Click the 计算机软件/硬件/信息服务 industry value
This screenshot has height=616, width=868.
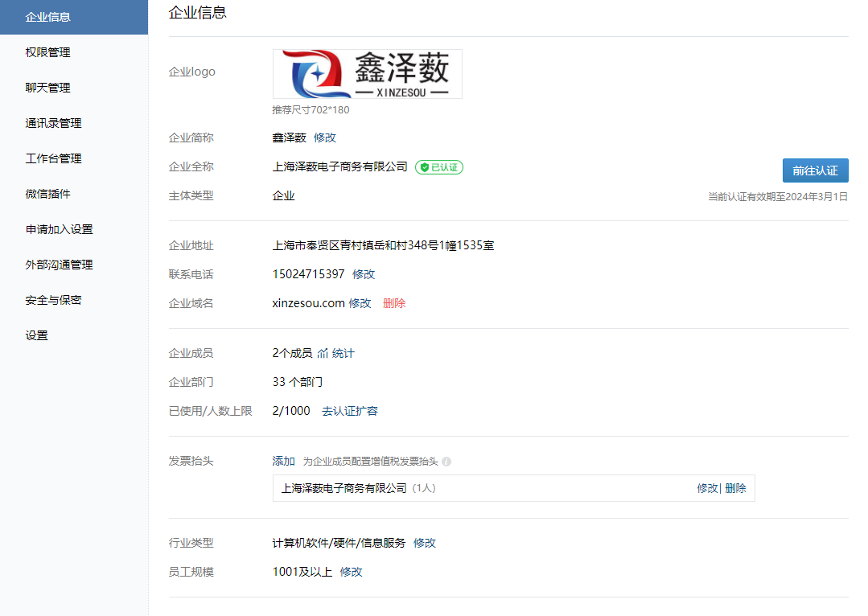coord(339,543)
